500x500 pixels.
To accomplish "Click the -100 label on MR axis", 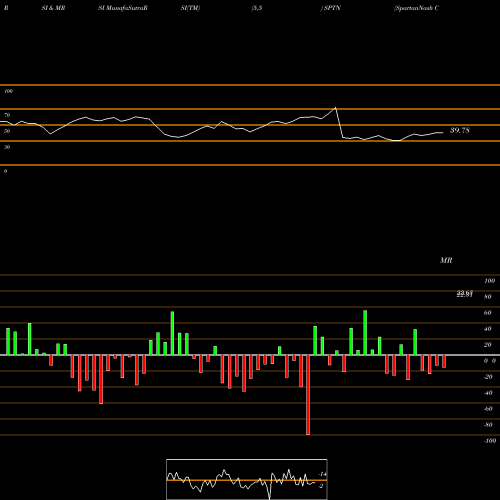I will tap(490, 441).
